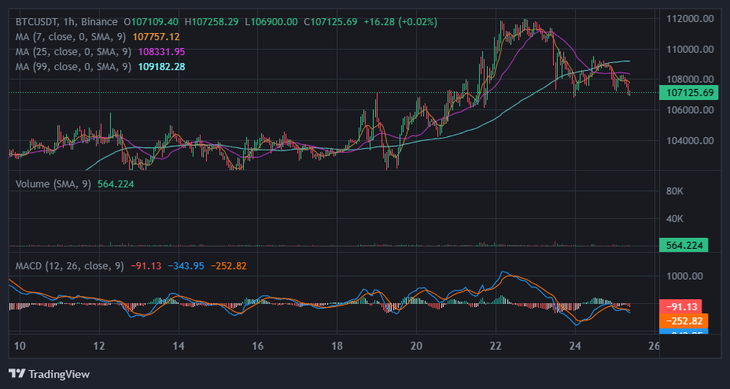Click the green current price label 107125.69
The image size is (730, 389).
689,93
